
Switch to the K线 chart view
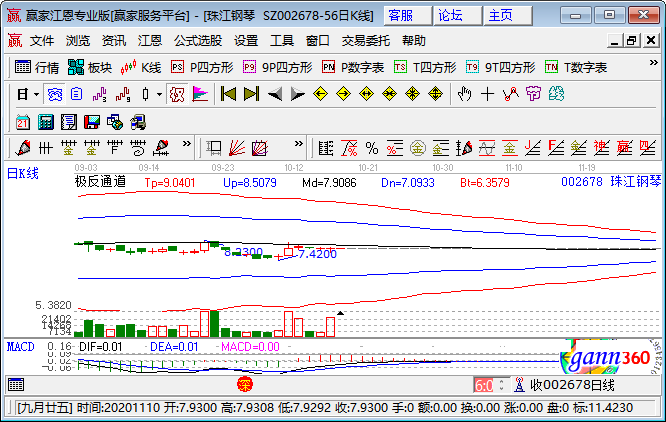[x=141, y=67]
